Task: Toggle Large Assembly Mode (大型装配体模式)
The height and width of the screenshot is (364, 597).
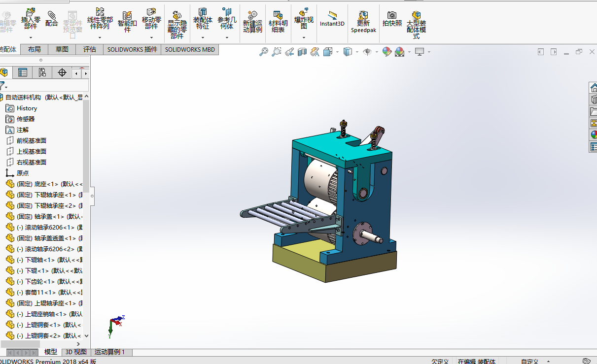Action: 417,25
